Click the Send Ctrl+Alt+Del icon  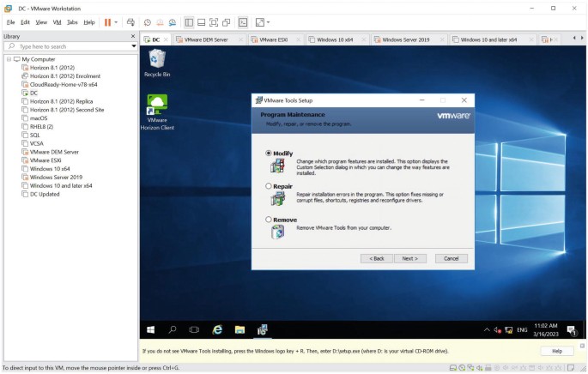(130, 21)
